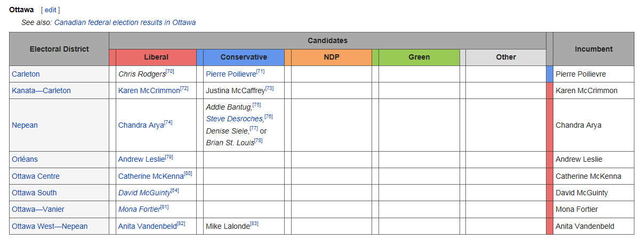
Task: Click the blue Conservative color swatch in header
Action: pos(200,57)
